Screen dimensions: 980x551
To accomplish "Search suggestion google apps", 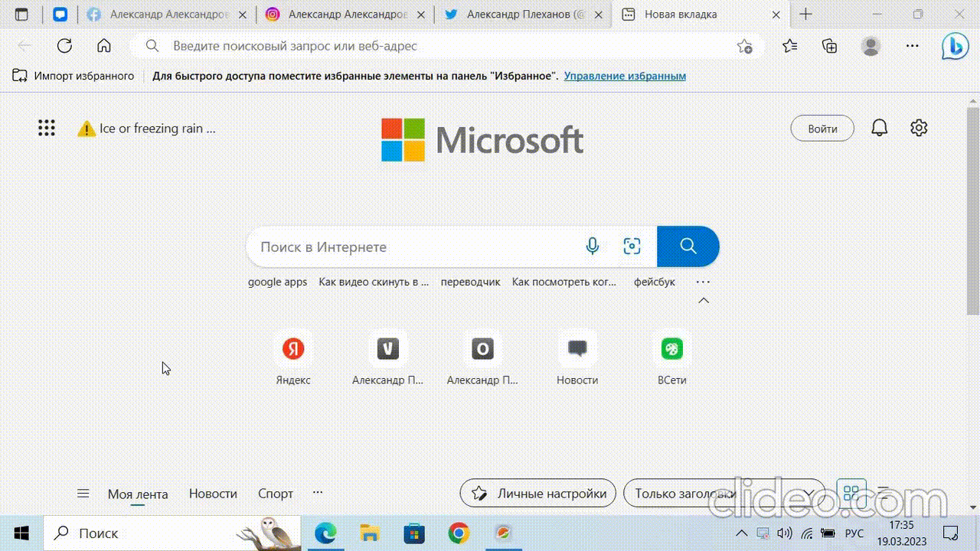I will tap(277, 282).
